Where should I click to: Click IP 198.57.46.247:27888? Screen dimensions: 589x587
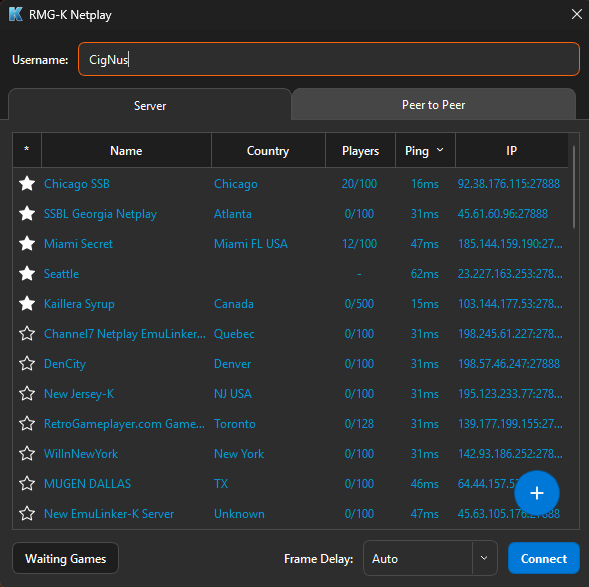[509, 364]
